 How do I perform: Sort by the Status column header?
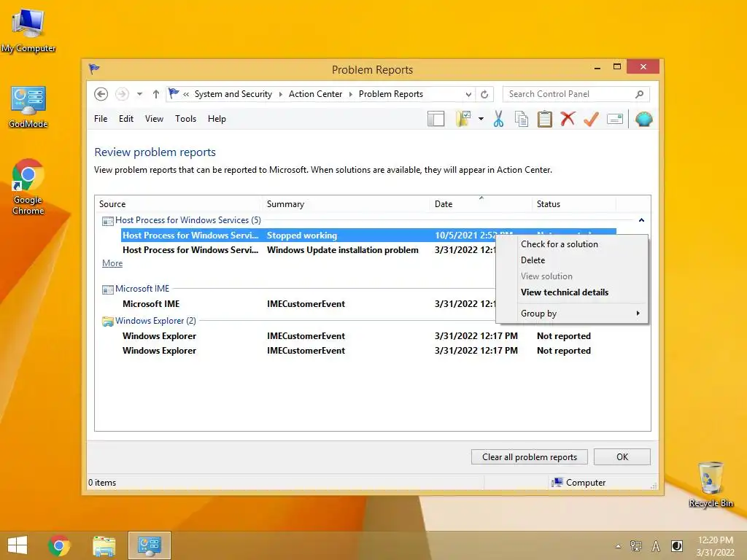[x=573, y=204]
